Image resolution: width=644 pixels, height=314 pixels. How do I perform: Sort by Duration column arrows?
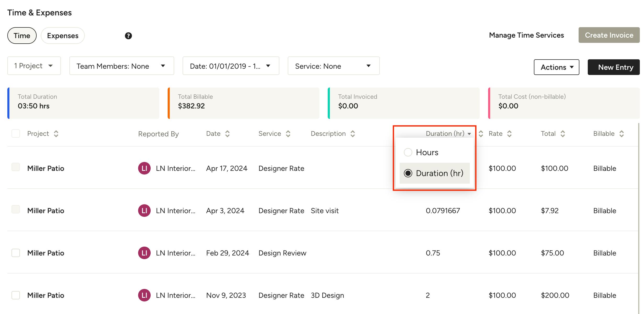tap(481, 134)
